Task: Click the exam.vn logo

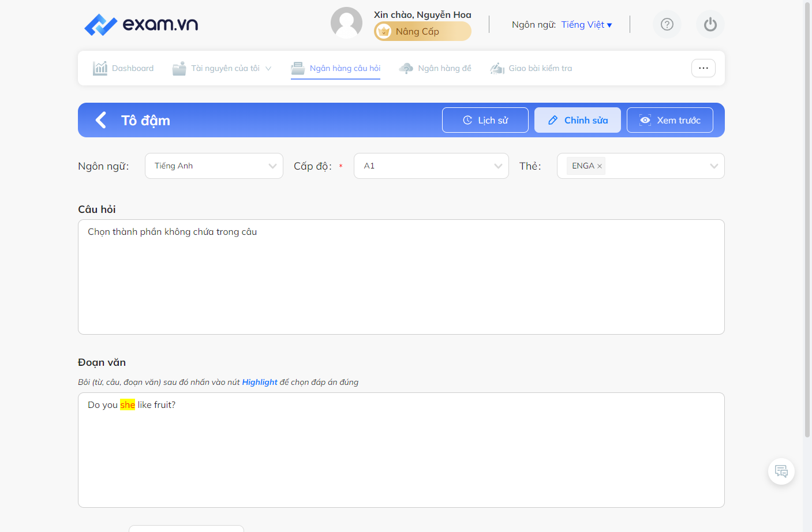Action: pos(141,24)
